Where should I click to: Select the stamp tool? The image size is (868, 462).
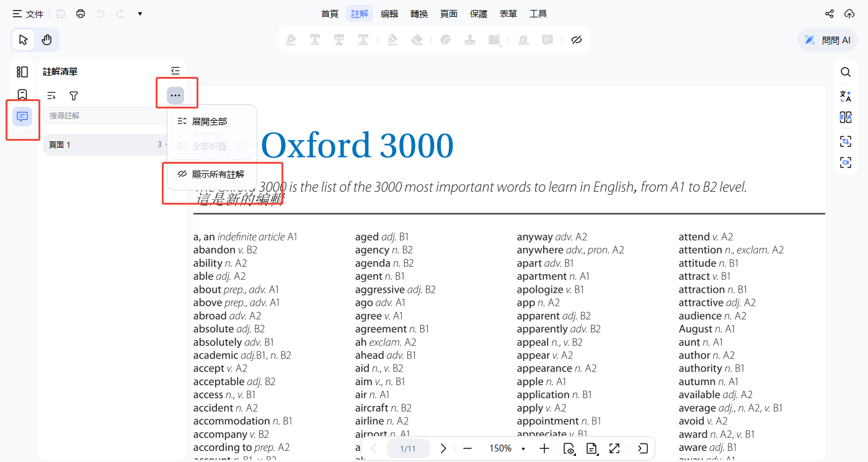pos(470,40)
